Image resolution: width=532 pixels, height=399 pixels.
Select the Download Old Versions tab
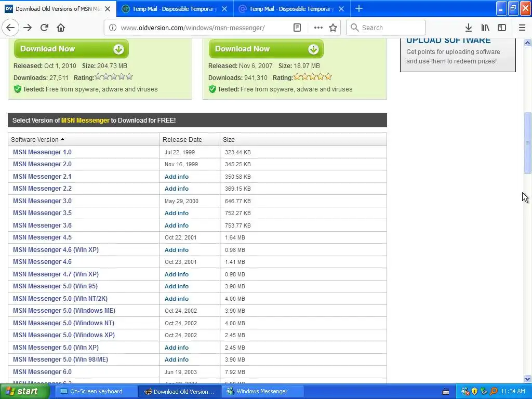pos(58,9)
